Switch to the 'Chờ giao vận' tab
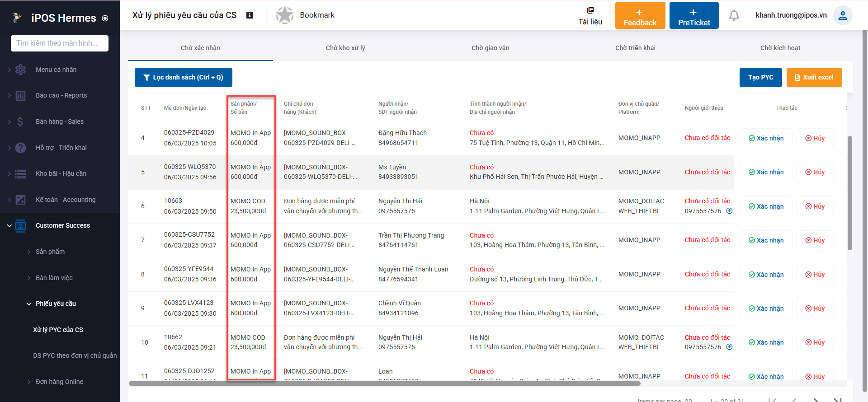868x402 pixels. [x=491, y=48]
